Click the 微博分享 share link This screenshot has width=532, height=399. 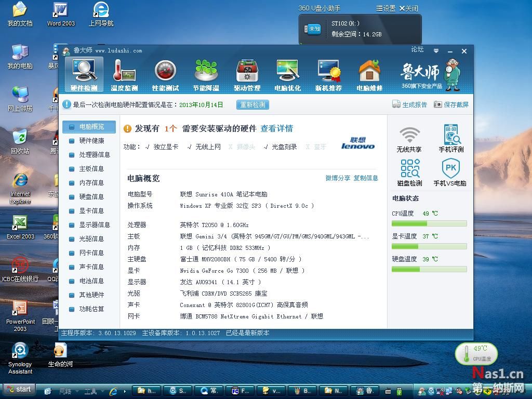(x=338, y=178)
